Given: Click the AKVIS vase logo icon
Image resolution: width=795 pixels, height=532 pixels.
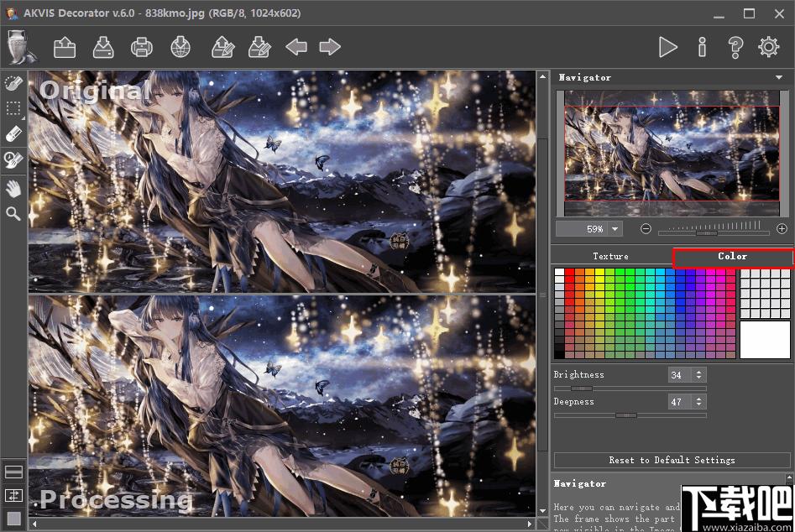Looking at the screenshot, I should pos(20,47).
